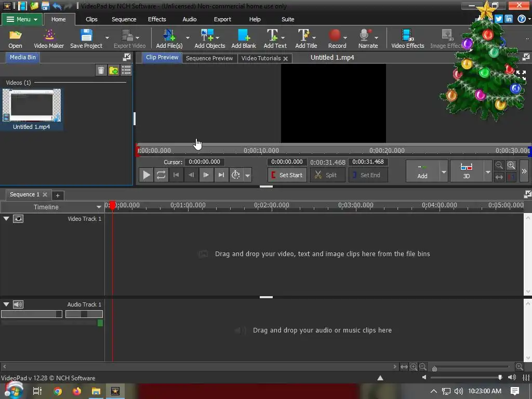
Task: Zoom in on the clip preview timeline
Action: (x=511, y=165)
